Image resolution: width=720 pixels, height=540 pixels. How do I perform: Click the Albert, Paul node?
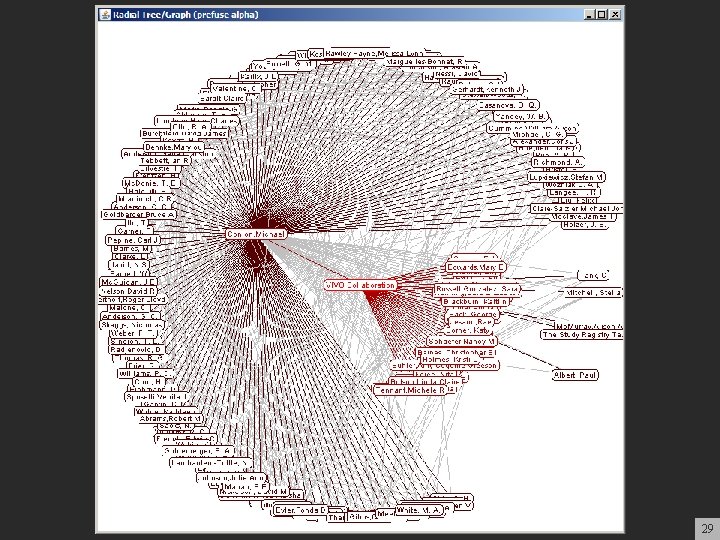point(575,375)
